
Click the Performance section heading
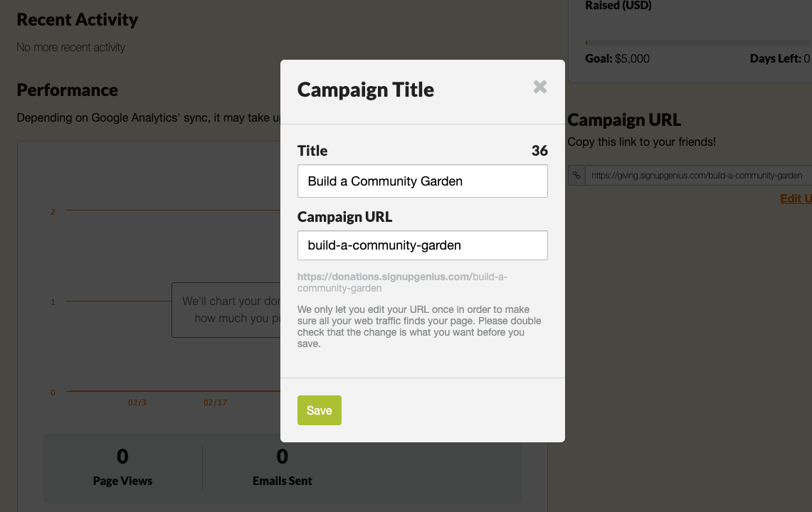point(68,90)
